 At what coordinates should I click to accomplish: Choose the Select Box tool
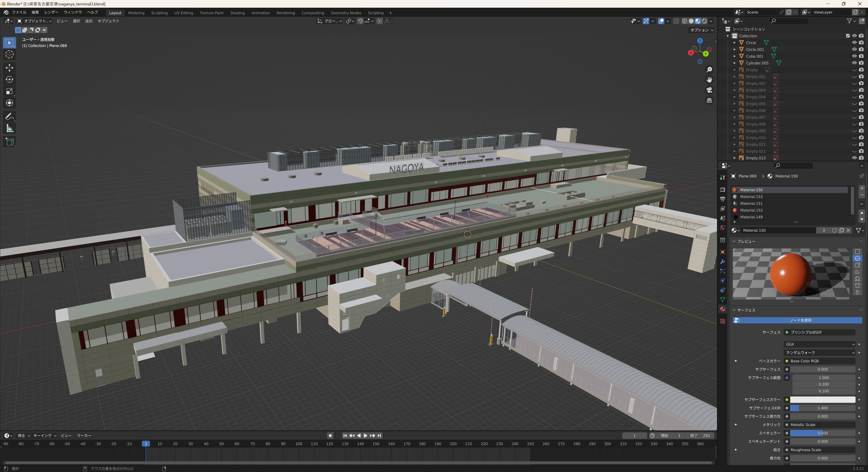pos(9,43)
